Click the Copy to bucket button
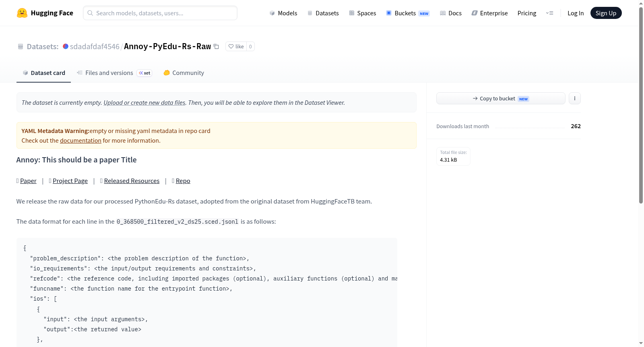The height and width of the screenshot is (347, 644). click(x=501, y=98)
